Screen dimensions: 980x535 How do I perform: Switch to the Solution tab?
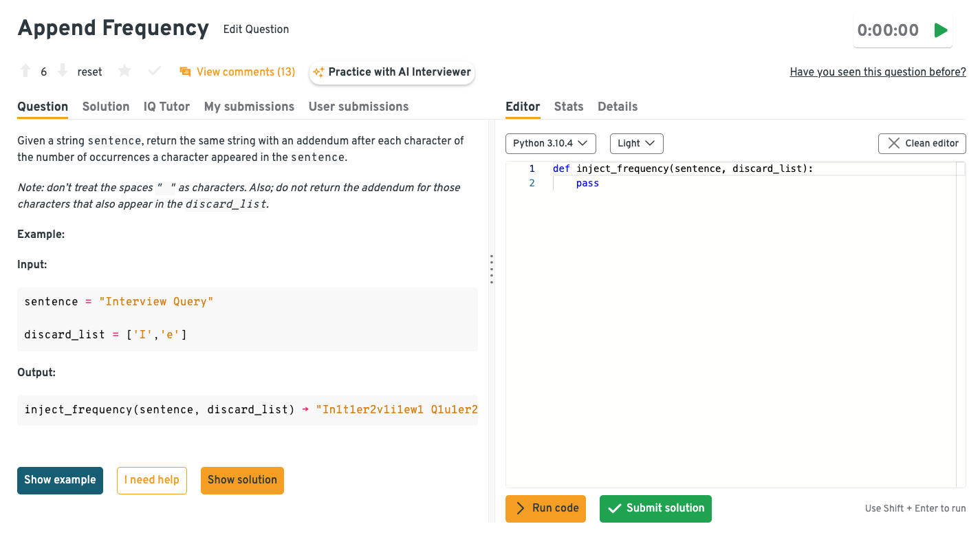(x=105, y=107)
